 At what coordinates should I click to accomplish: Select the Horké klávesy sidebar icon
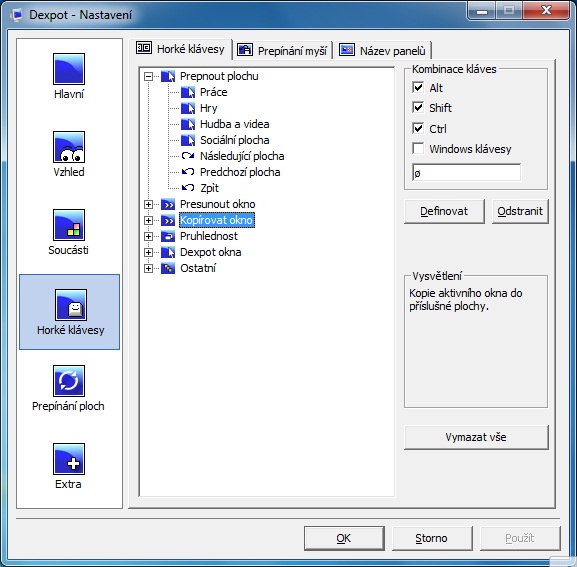point(71,305)
